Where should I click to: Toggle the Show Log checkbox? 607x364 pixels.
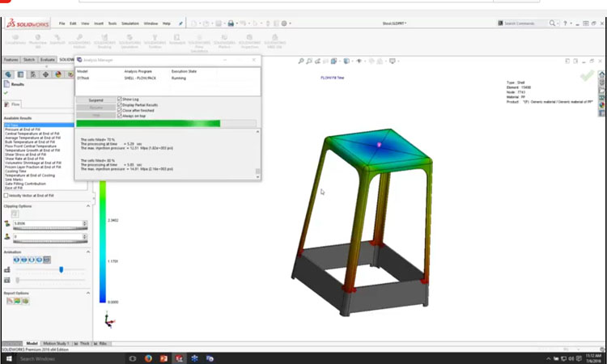point(120,99)
